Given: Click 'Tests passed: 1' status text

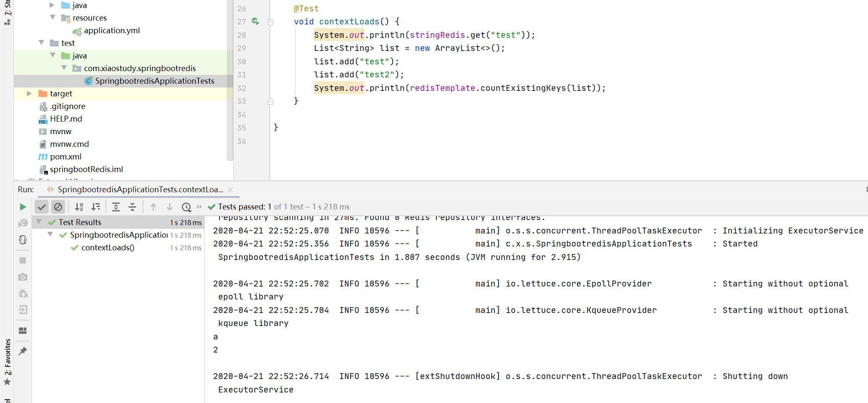Looking at the screenshot, I should [x=244, y=207].
